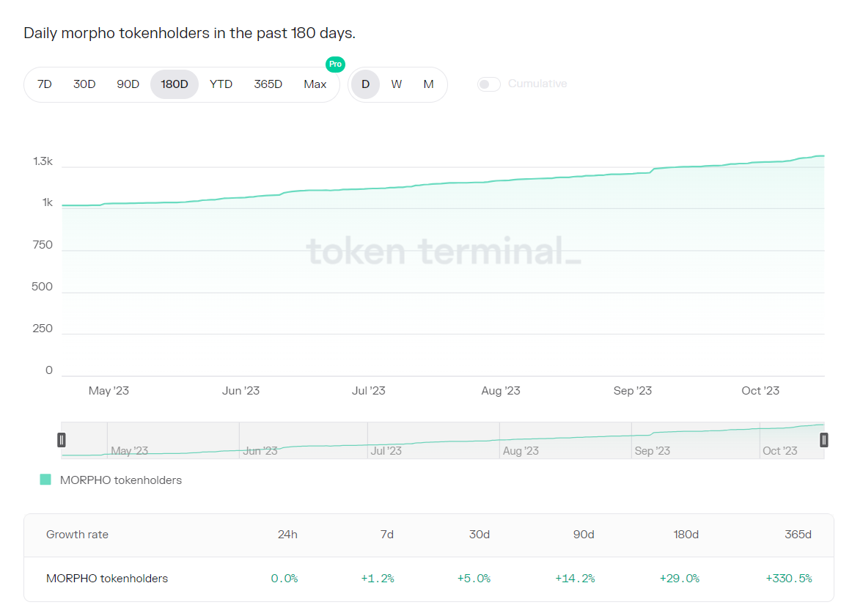Screen dimensions: 852x616
Task: Click the 1.3k y-axis label
Action: pyautogui.click(x=43, y=161)
